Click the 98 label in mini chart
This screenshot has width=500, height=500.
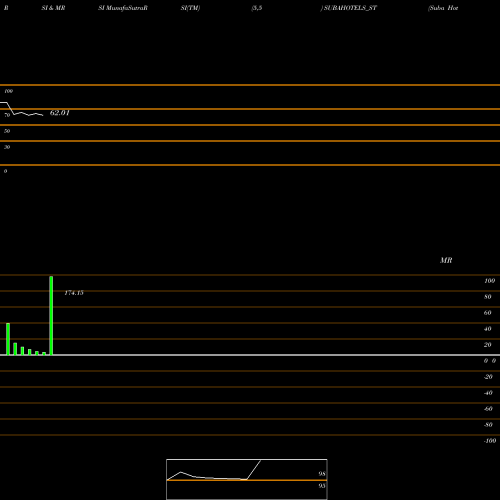[322, 474]
